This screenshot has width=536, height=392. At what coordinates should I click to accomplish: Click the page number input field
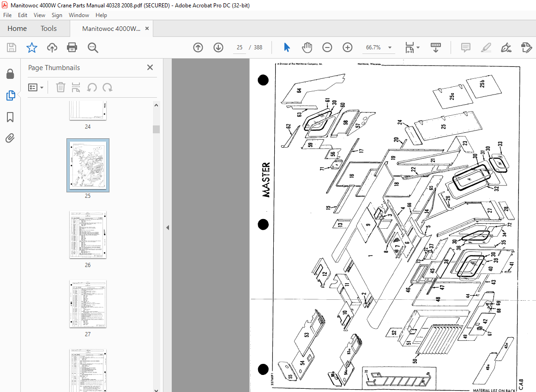240,48
